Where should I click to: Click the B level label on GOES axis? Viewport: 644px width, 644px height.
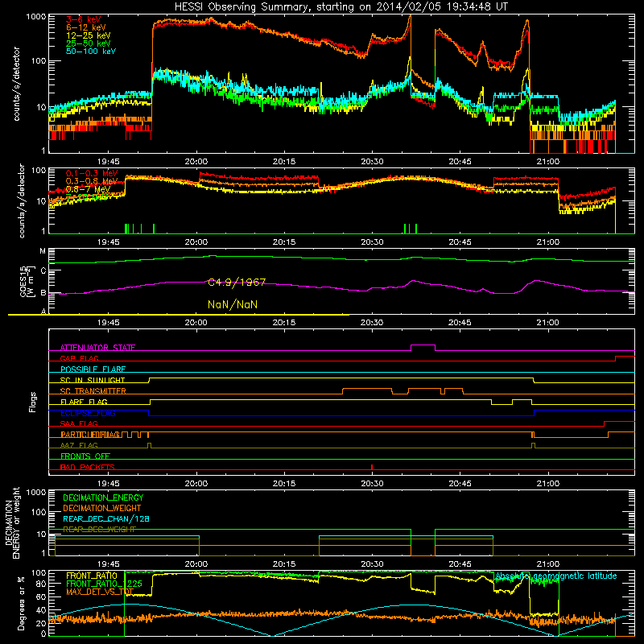[43, 292]
